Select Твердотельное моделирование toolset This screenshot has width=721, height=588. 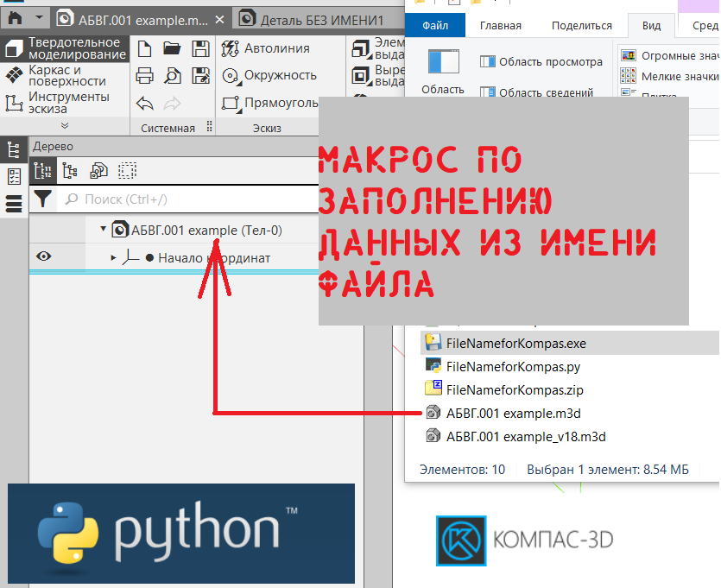tap(65, 48)
